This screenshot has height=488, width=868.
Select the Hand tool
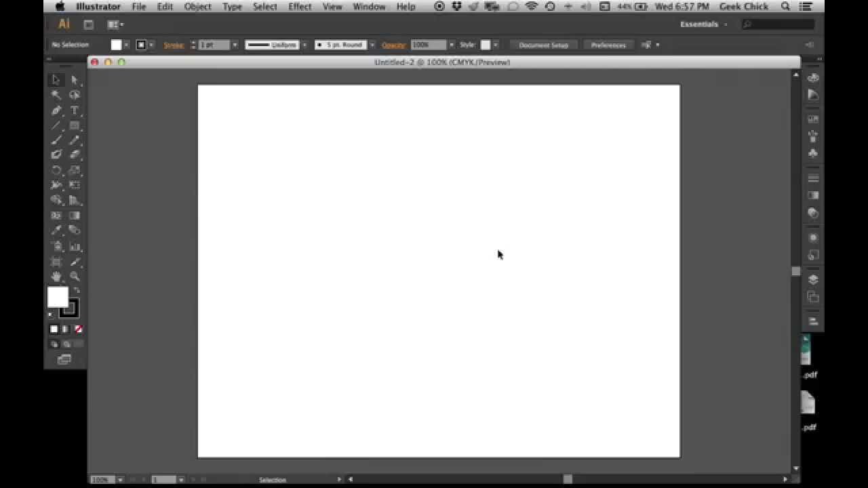(56, 277)
